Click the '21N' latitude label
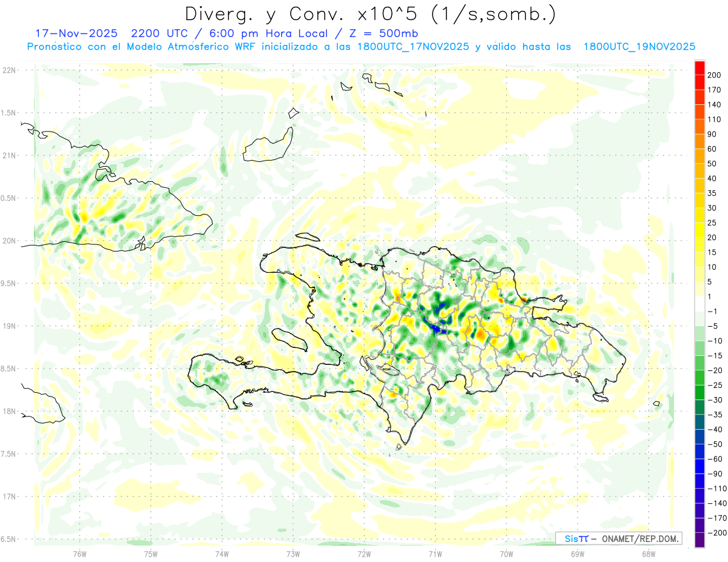This screenshot has width=728, height=562. [8, 155]
